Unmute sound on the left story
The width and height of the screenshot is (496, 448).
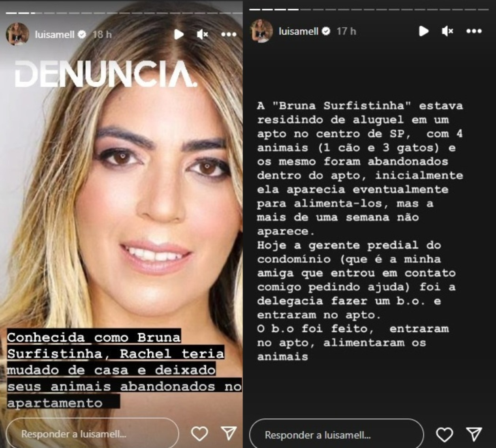tap(202, 35)
